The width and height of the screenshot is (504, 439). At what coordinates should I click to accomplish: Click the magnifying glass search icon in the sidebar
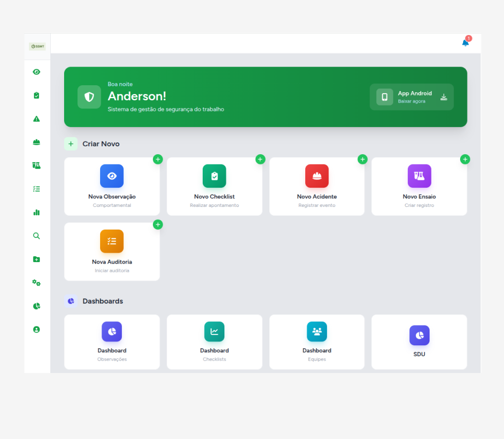coord(36,236)
